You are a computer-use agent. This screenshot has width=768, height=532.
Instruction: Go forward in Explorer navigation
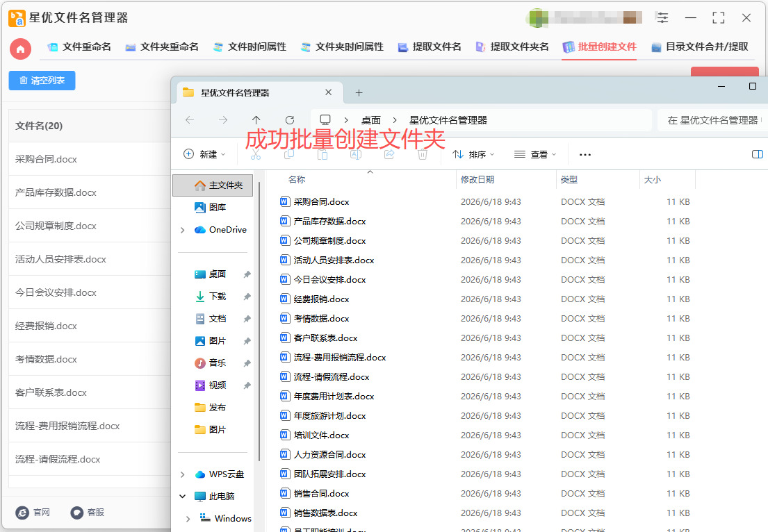[223, 120]
